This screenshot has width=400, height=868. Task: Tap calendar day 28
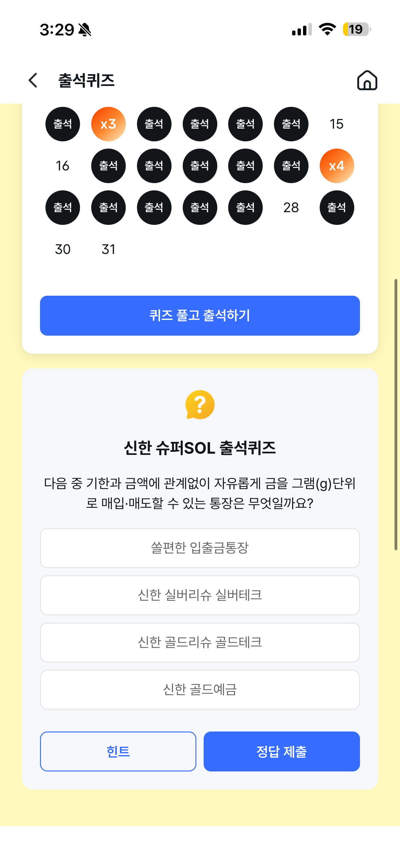pos(291,208)
